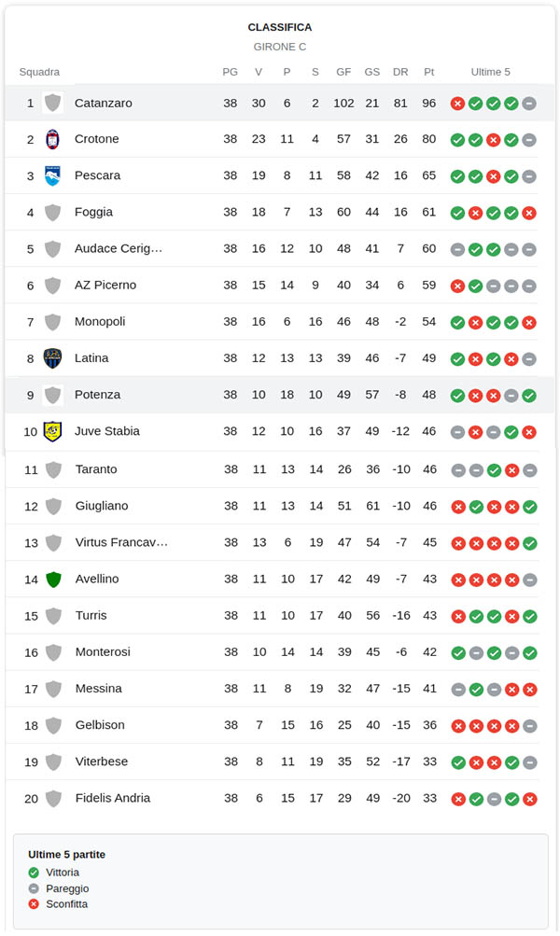
Task: Select the Messina table row
Action: click(x=280, y=689)
